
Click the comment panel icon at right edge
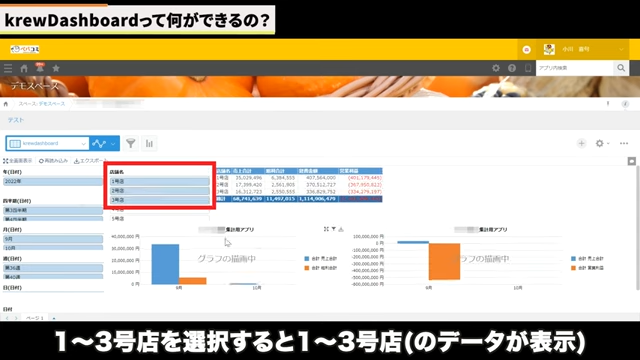point(631,161)
